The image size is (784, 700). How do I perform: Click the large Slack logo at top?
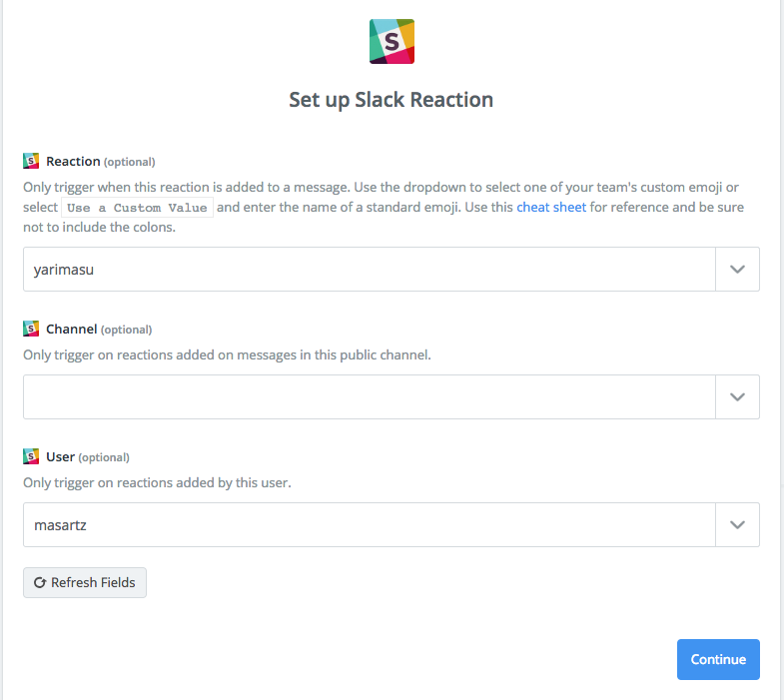(392, 42)
